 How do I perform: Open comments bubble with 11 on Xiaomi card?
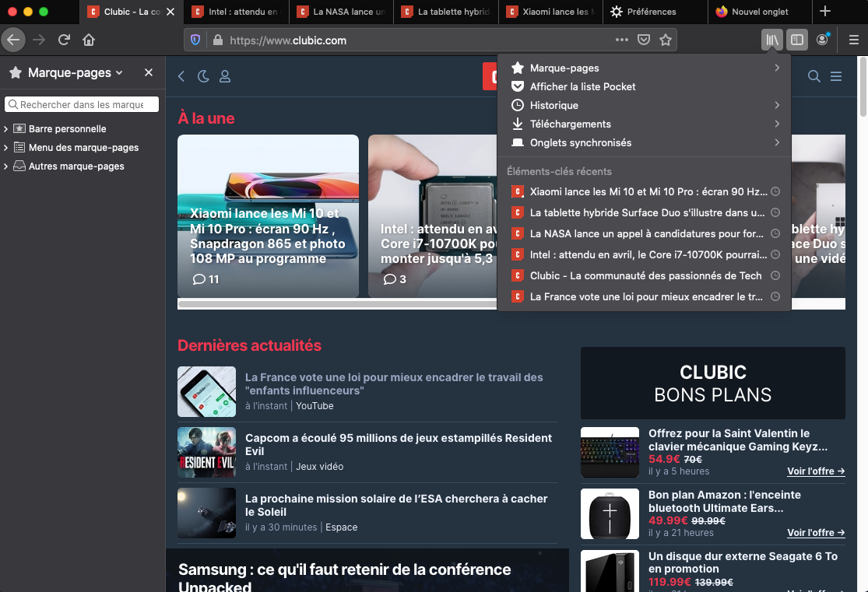(x=206, y=279)
